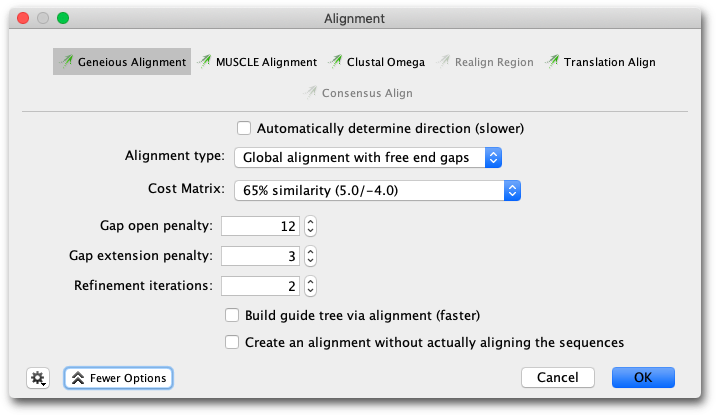This screenshot has width=716, height=415.
Task: Increase the Gap open penalty stepper
Action: (x=311, y=222)
